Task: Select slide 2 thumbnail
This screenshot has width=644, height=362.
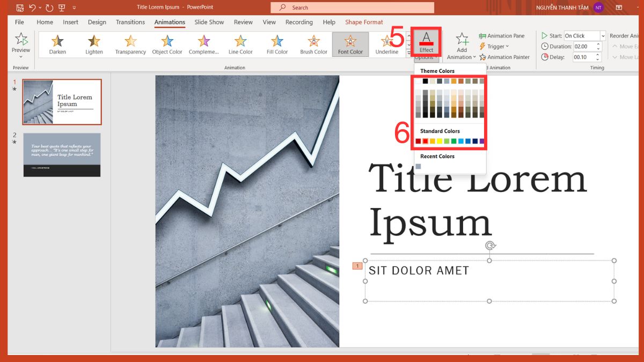Action: (x=62, y=154)
